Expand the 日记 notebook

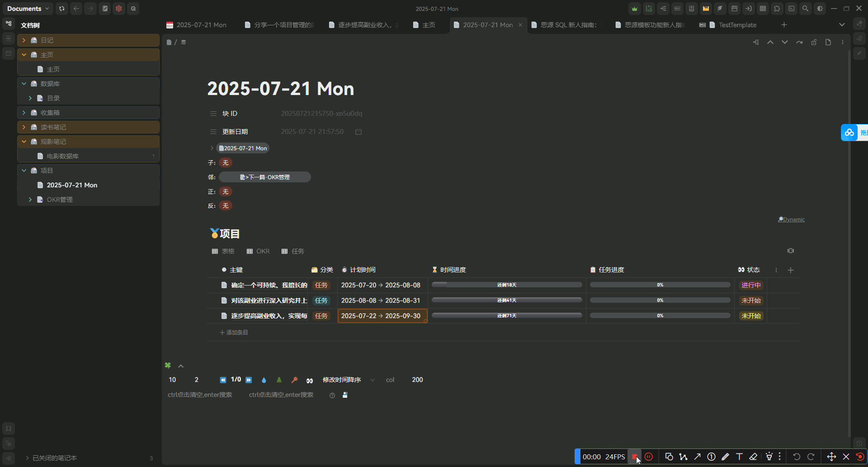tap(24, 40)
